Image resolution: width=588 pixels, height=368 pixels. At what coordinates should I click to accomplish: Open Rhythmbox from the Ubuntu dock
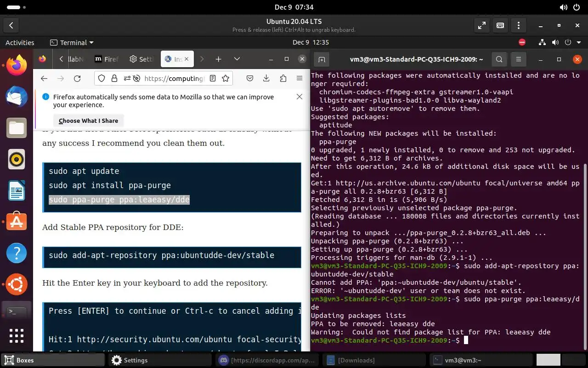17,159
